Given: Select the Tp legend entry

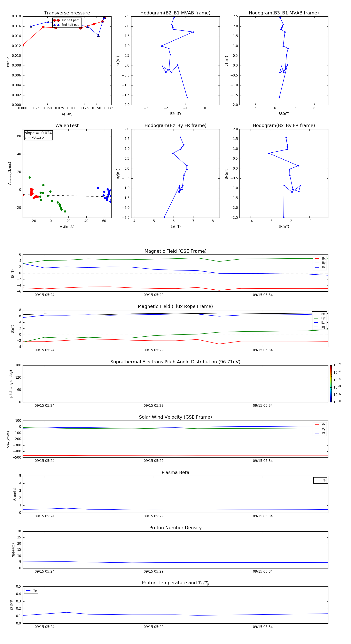Looking at the screenshot, I should tap(31, 591).
